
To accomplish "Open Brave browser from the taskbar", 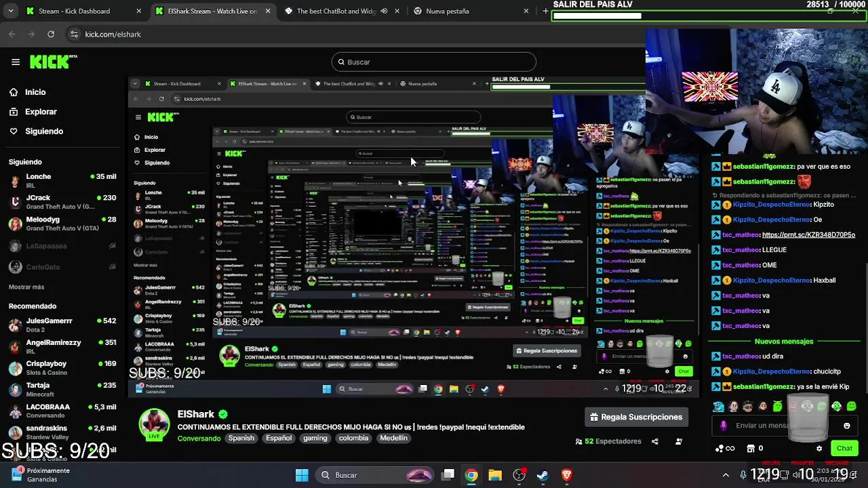I will click(567, 475).
